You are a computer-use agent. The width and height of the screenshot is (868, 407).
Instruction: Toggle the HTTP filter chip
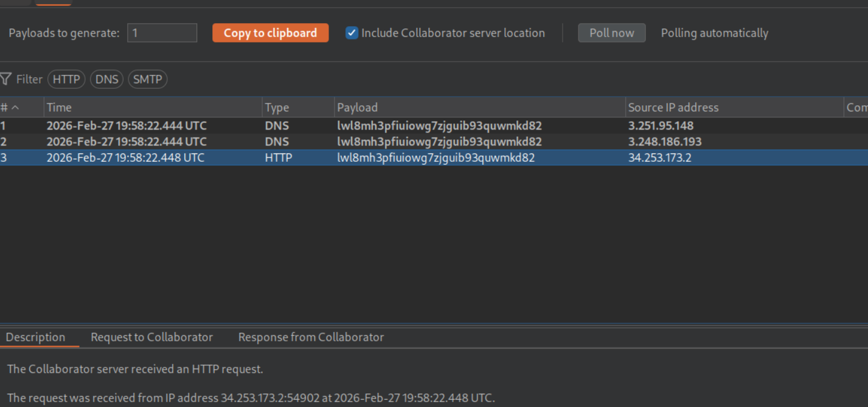[66, 79]
